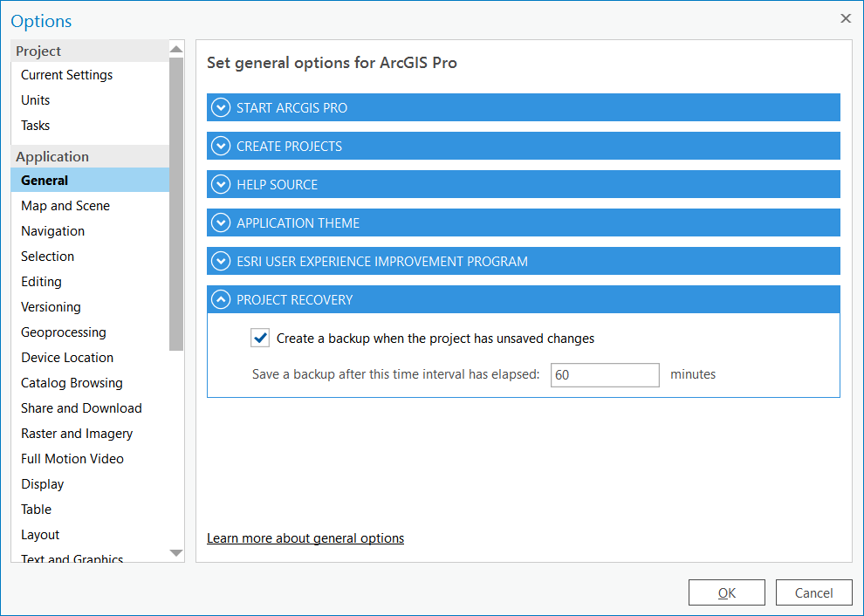Click the Cancel button

click(x=814, y=592)
